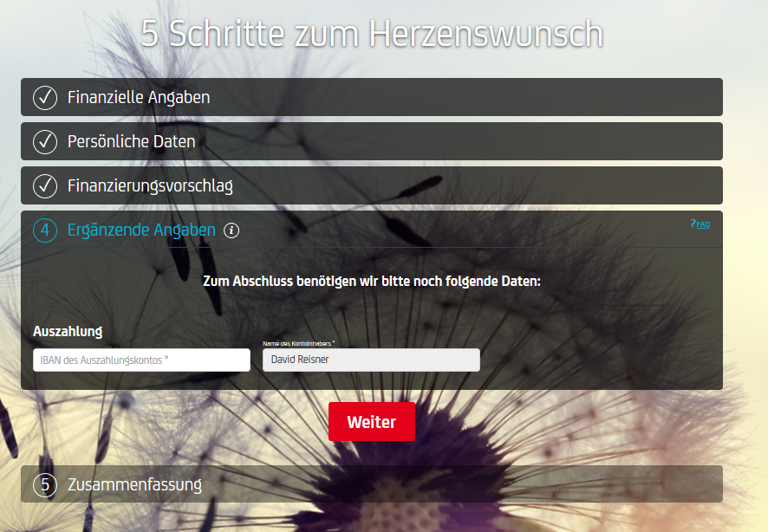Click the Name des Kontoinhabers field
The image size is (768, 532).
coord(371,360)
